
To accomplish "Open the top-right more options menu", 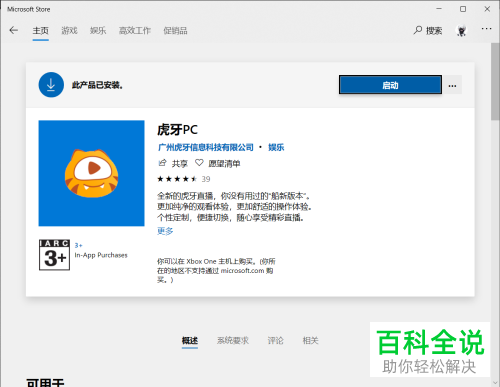I will point(486,29).
